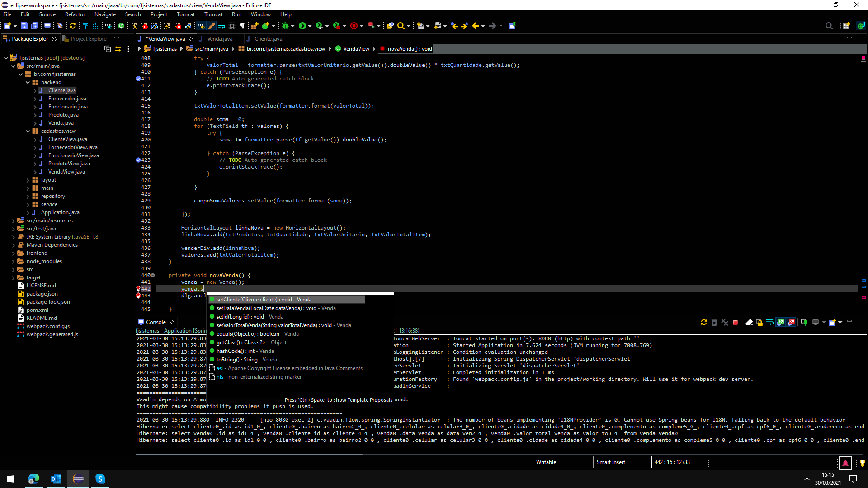This screenshot has height=488, width=868.
Task: Collapse the cadastros.view package
Action: (28, 131)
